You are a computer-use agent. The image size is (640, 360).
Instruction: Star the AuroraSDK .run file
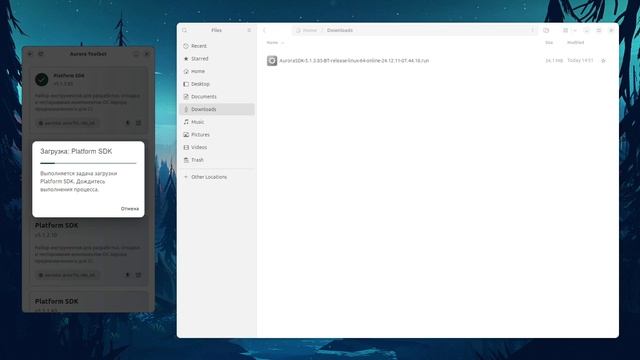(603, 60)
